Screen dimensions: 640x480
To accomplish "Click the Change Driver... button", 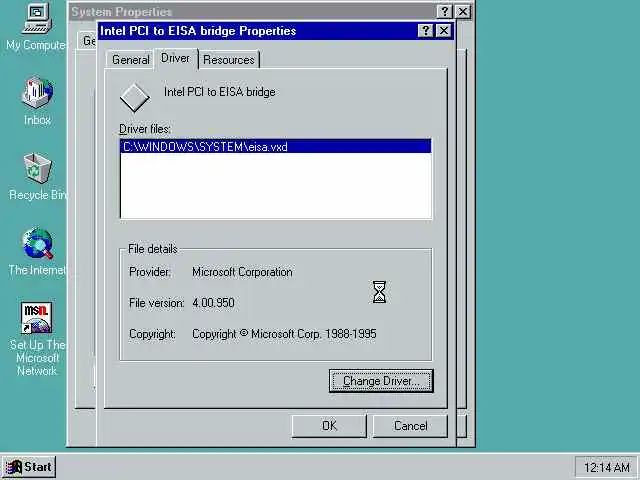I will coord(381,381).
